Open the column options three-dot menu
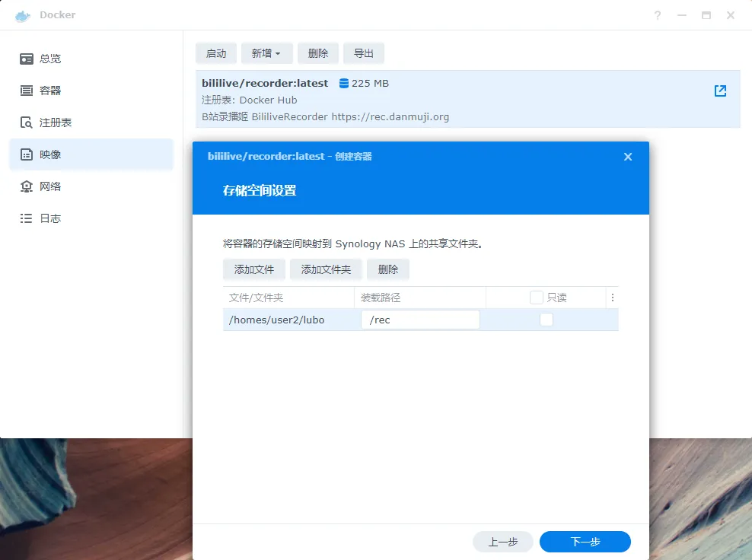This screenshot has width=752, height=560. click(x=613, y=297)
